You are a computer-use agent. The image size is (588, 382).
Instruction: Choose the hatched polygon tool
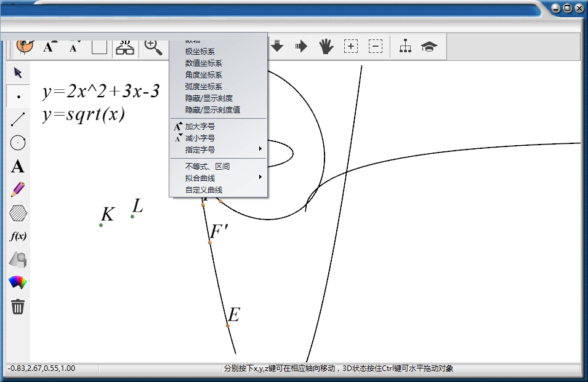[x=18, y=213]
